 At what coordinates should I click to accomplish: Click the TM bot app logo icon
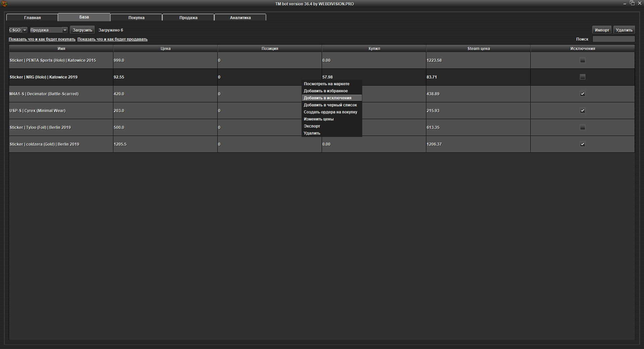click(4, 4)
